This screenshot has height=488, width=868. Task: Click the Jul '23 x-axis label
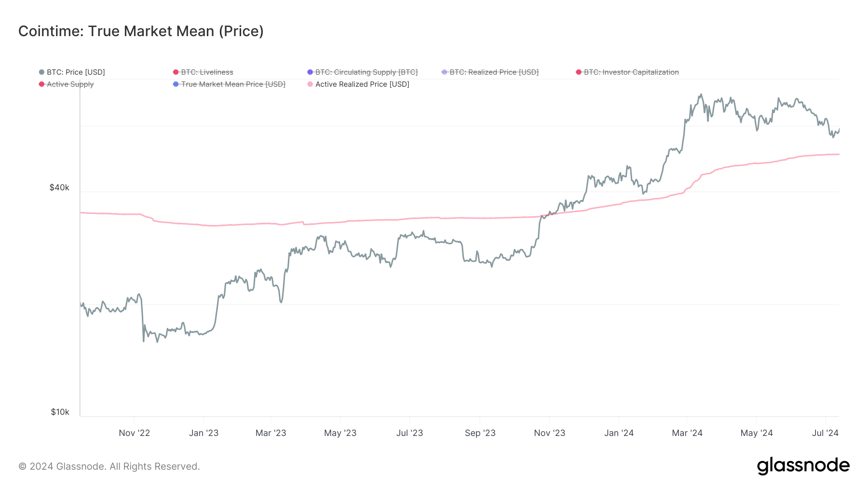[x=410, y=433]
